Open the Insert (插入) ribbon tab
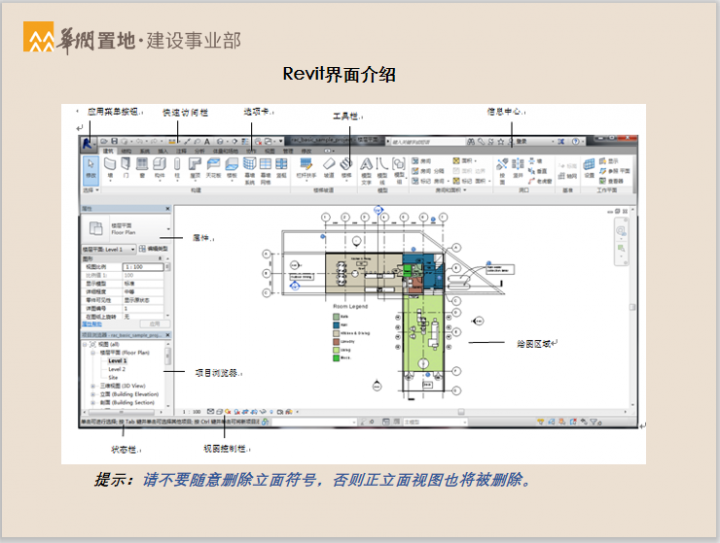 163,151
